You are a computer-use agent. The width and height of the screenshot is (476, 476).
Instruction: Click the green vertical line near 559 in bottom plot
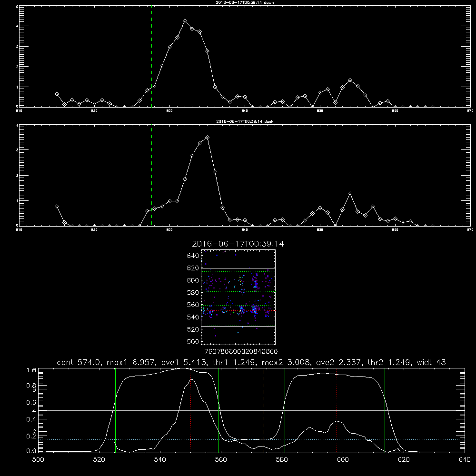pyautogui.click(x=218, y=410)
